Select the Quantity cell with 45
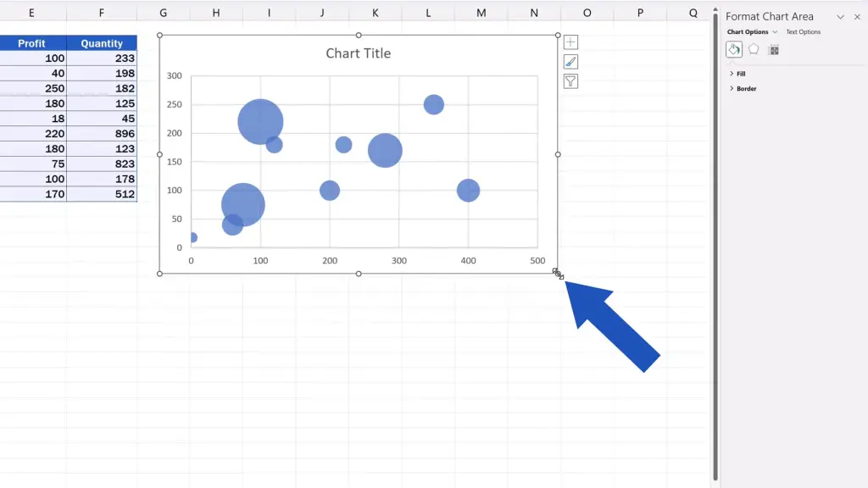Screen dimensions: 868x488 [102, 119]
